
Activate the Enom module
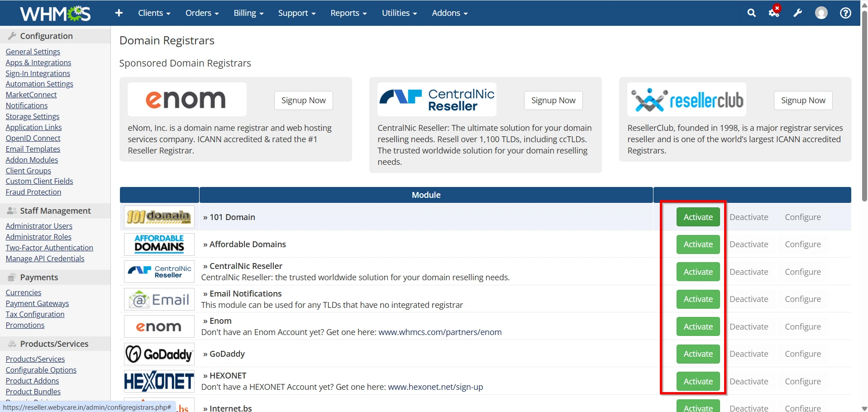pos(698,326)
